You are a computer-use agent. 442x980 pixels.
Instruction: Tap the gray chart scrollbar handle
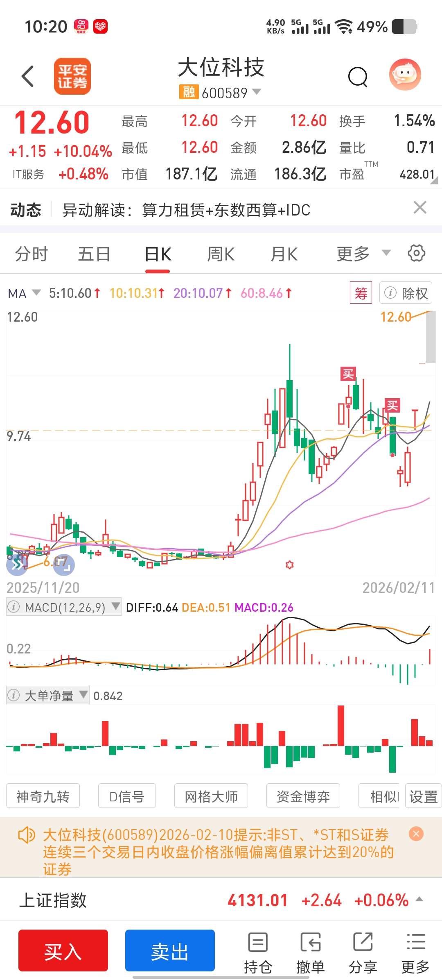[431, 337]
